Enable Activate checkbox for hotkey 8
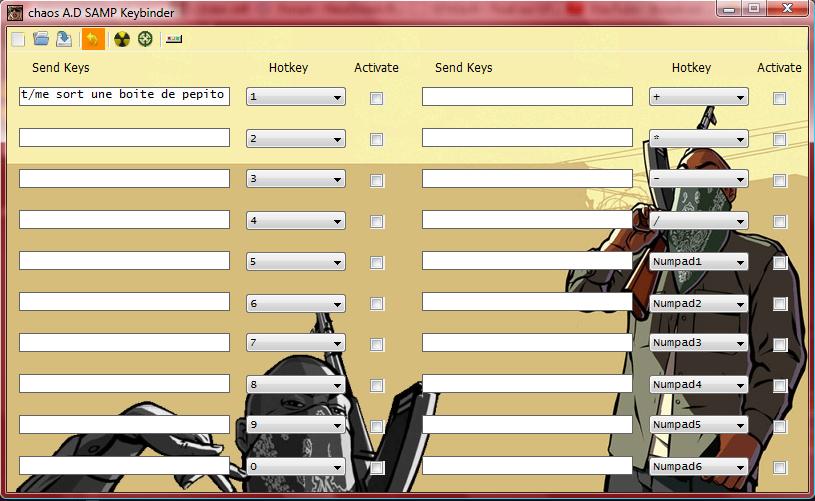 [376, 385]
